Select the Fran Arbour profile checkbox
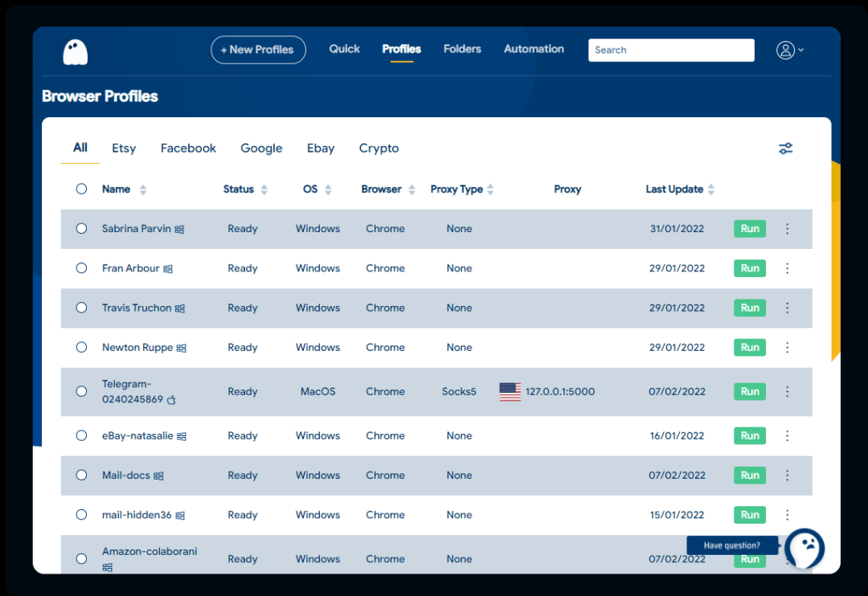 tap(81, 267)
